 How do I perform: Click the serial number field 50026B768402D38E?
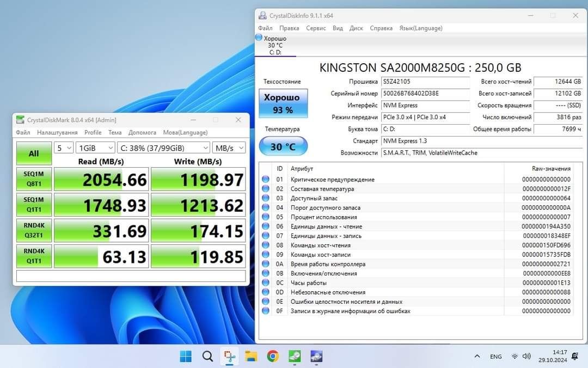(425, 94)
